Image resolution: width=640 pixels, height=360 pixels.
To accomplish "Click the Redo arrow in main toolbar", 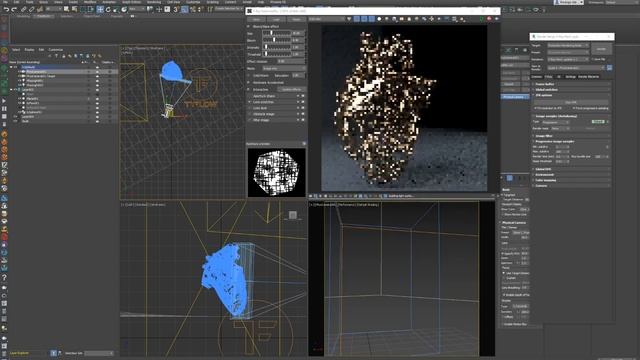I will tap(14, 9).
